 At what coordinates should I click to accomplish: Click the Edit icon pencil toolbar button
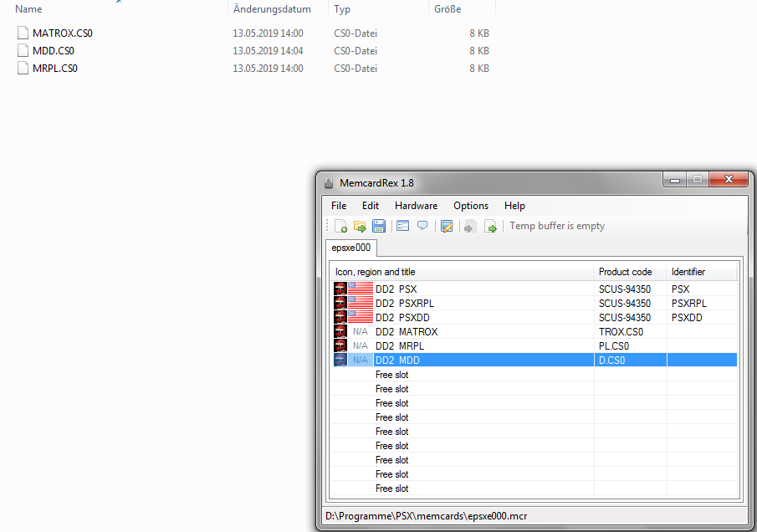[447, 226]
